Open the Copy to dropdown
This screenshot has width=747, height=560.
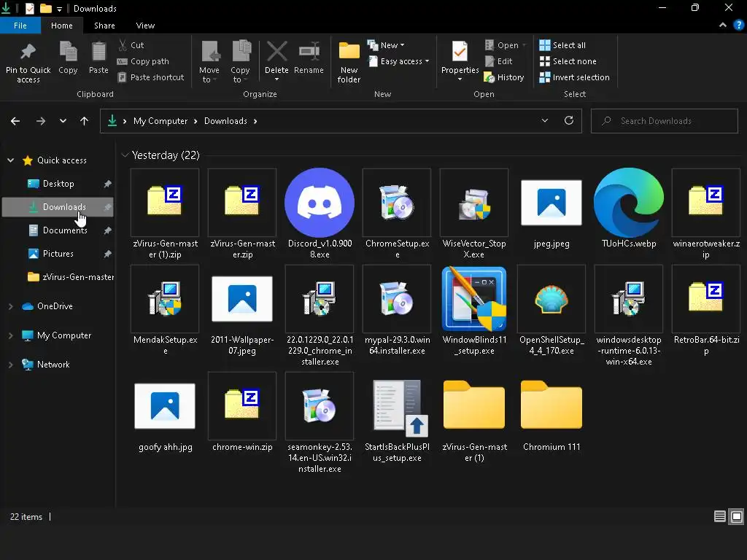(241, 63)
